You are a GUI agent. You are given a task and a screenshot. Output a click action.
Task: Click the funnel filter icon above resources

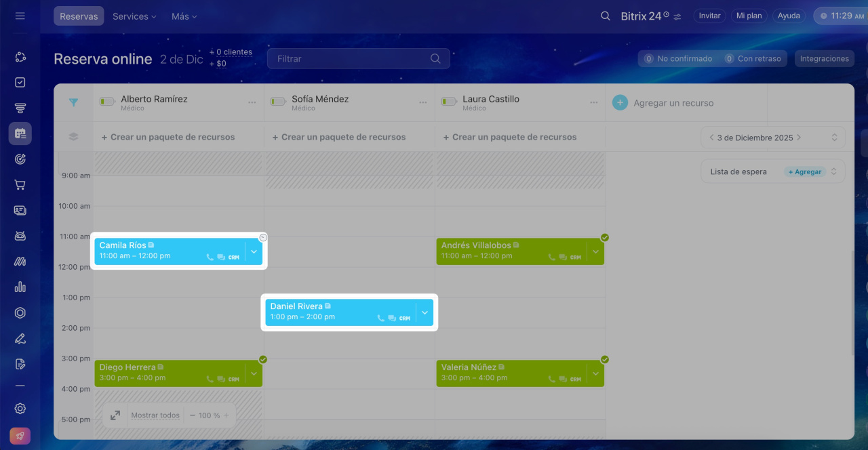click(x=73, y=102)
